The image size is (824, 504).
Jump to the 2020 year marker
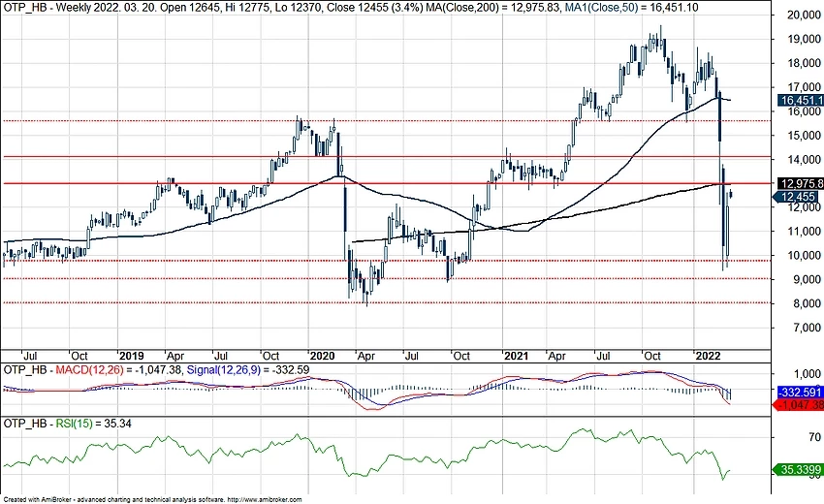pyautogui.click(x=321, y=355)
